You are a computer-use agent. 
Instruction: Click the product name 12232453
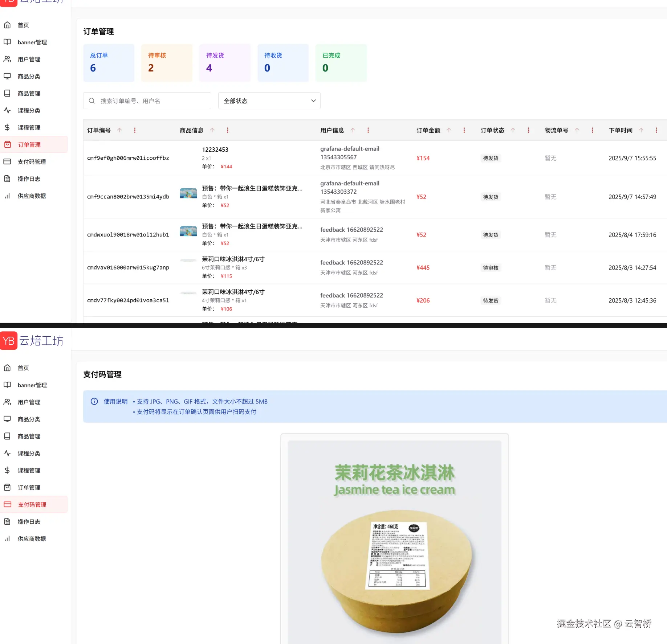tap(215, 149)
